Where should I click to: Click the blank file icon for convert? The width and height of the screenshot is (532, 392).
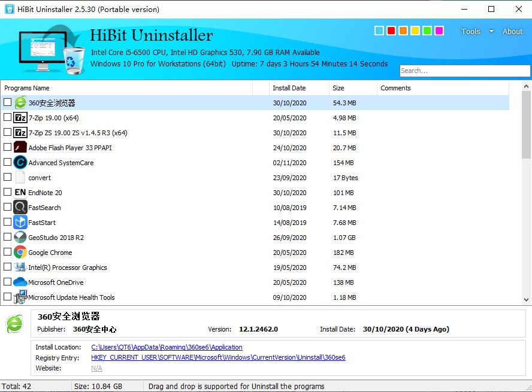coord(20,177)
